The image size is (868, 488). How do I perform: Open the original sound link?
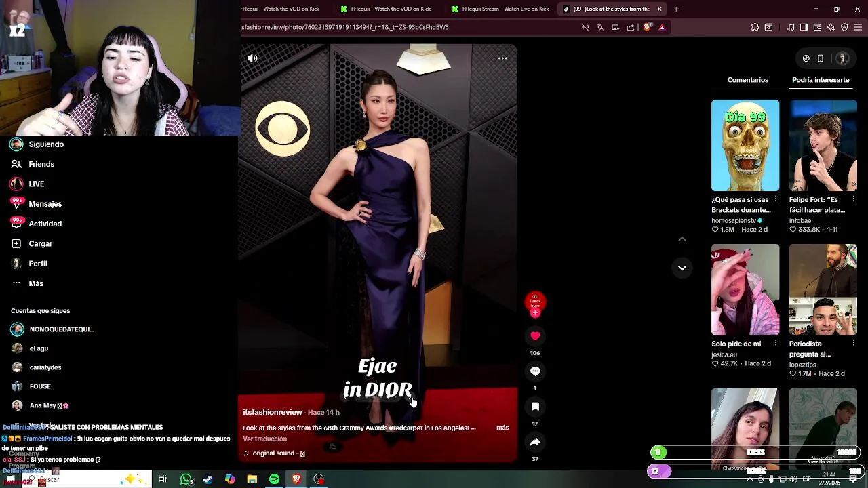click(x=274, y=453)
